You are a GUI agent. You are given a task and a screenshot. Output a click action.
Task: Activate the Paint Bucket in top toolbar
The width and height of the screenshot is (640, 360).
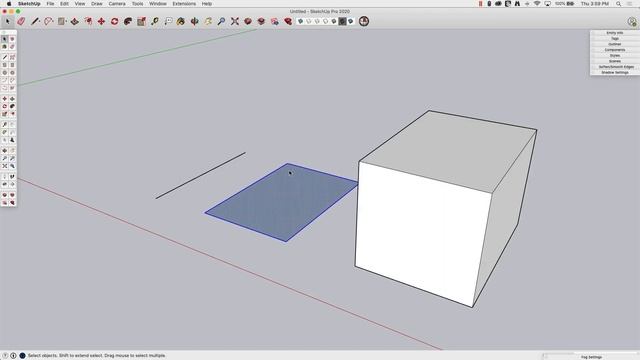click(x=168, y=21)
